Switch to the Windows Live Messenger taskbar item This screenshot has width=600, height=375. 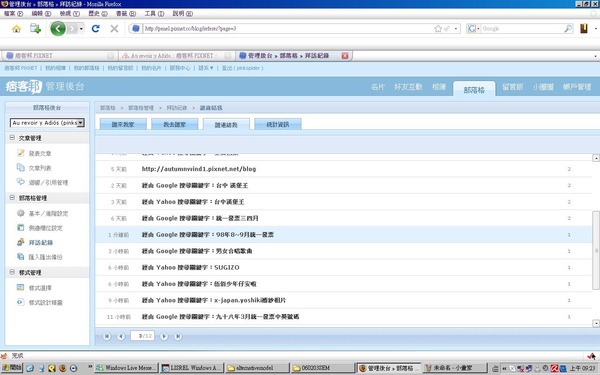126,368
